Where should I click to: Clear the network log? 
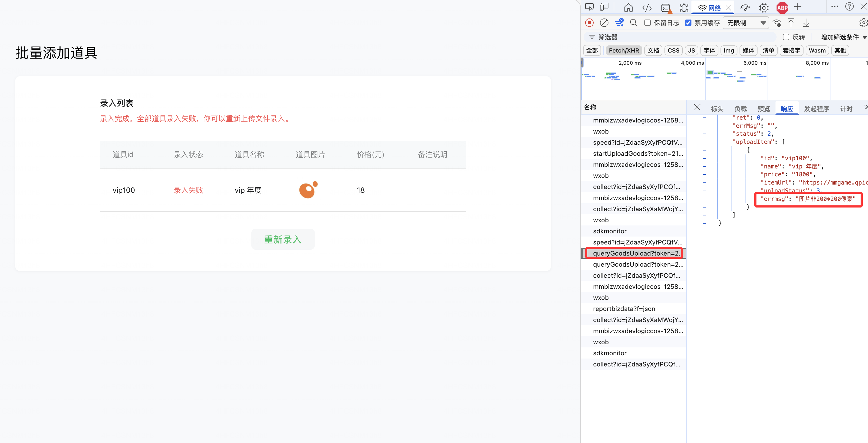coord(604,22)
